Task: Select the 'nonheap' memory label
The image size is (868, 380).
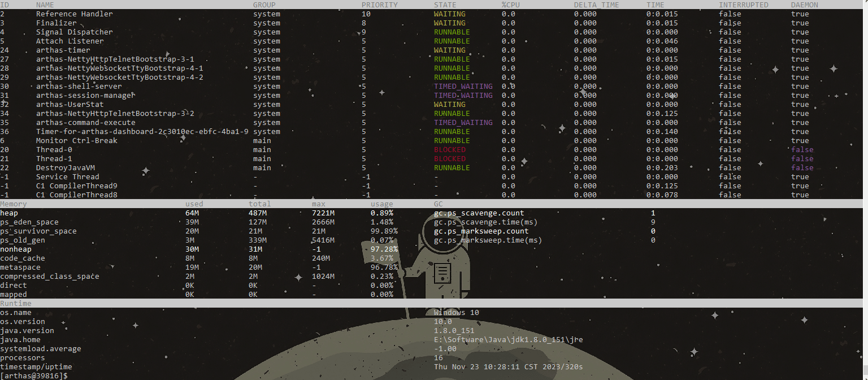Action: tap(16, 249)
